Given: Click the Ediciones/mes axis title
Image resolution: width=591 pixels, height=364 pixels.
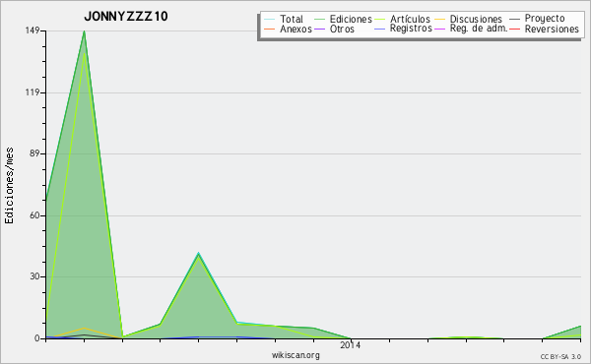Looking at the screenshot, I should [9, 186].
